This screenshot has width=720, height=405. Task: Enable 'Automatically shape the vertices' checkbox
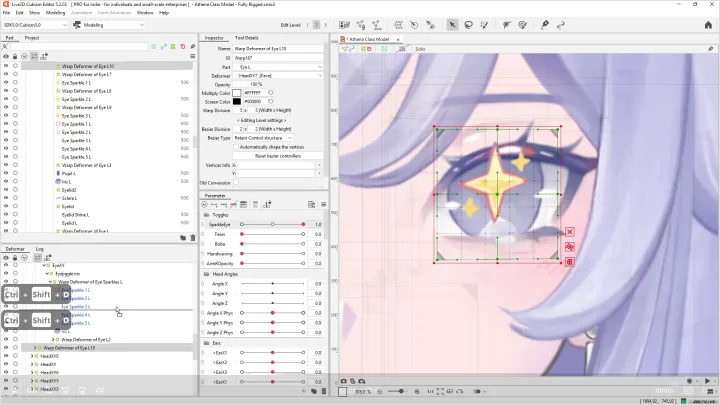pyautogui.click(x=236, y=147)
